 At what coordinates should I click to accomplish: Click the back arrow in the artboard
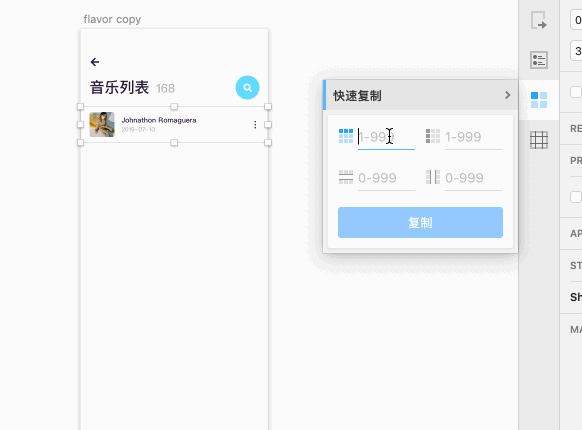tap(95, 62)
